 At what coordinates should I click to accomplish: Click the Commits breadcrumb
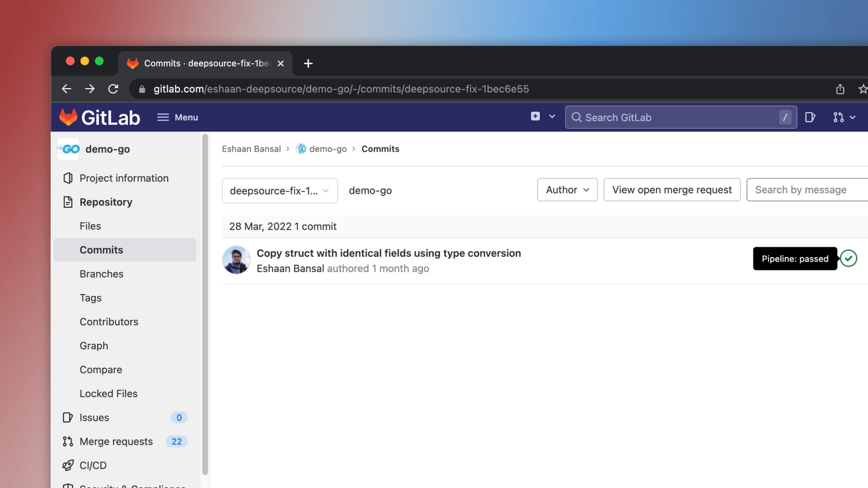click(380, 149)
